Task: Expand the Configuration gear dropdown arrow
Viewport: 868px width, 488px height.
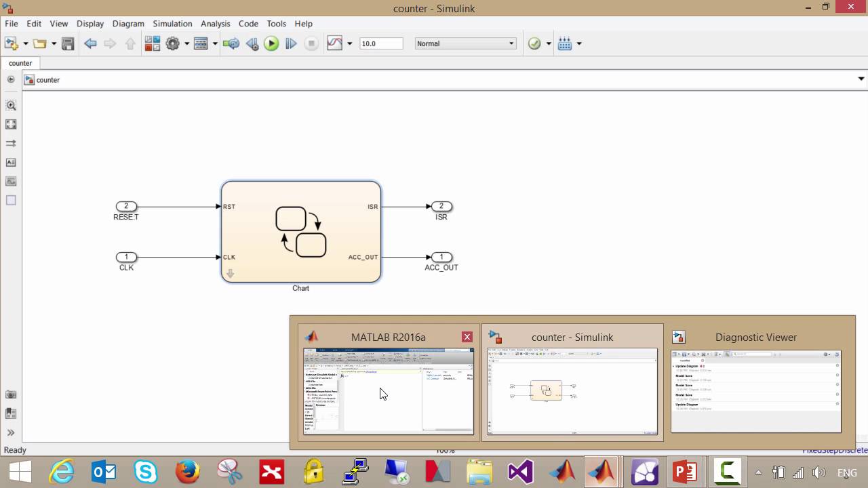Action: [186, 43]
